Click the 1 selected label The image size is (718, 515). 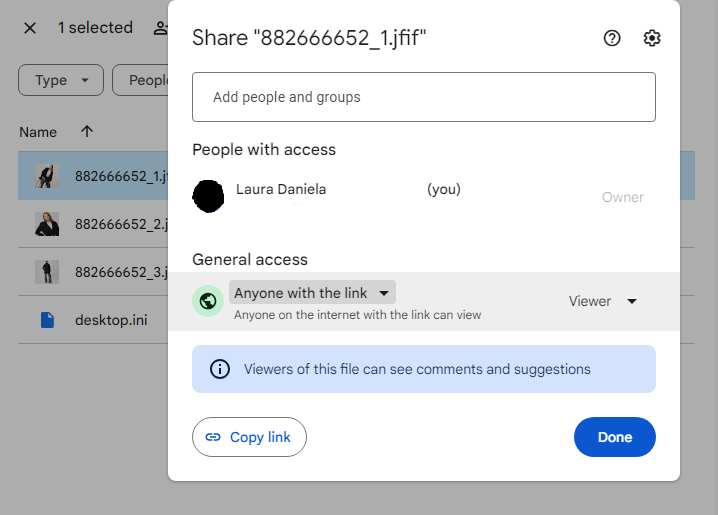[95, 28]
